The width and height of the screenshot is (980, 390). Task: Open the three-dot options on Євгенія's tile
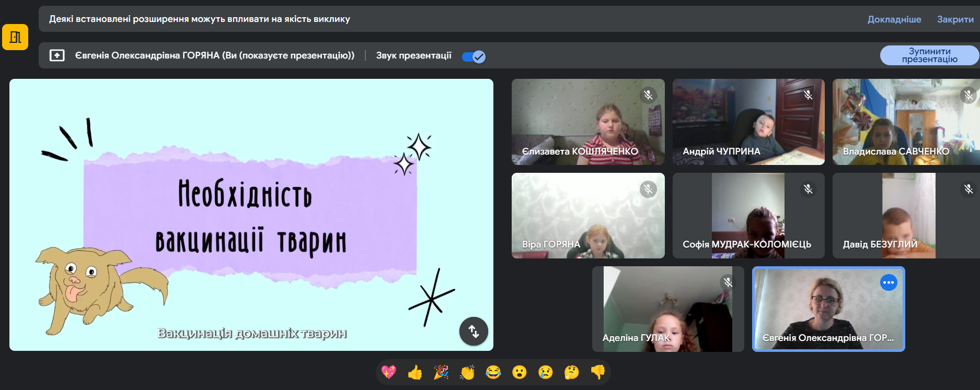889,282
